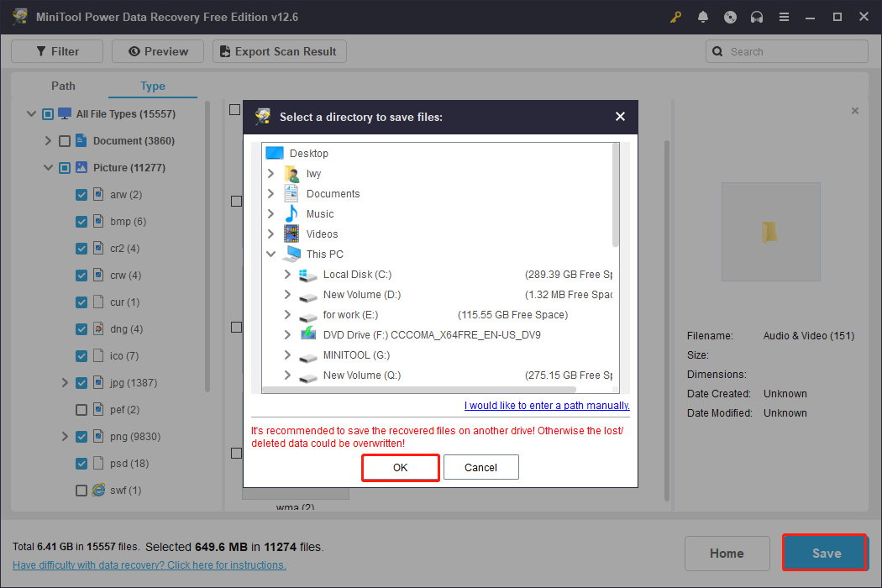This screenshot has width=882, height=588.
Task: Click the folder thumbnail in the preview pane
Action: (770, 231)
